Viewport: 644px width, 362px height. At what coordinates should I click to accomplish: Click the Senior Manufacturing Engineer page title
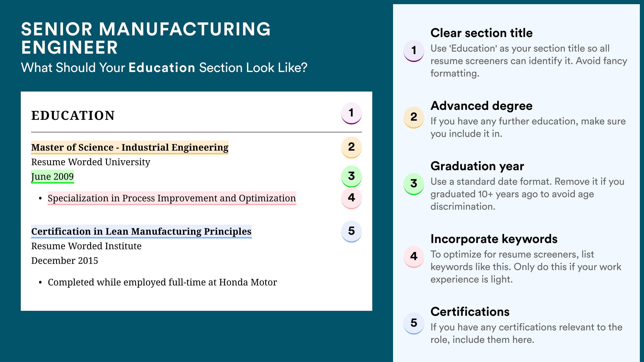point(146,38)
